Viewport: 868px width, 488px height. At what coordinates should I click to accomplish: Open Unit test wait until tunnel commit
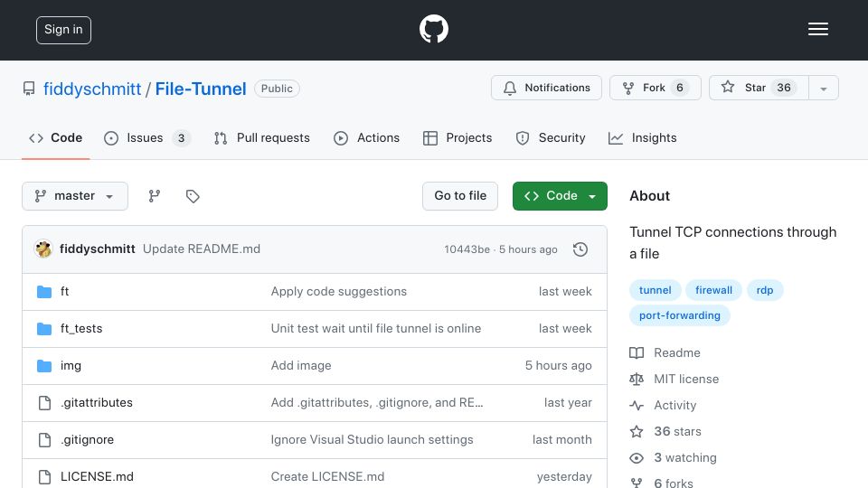tap(376, 329)
